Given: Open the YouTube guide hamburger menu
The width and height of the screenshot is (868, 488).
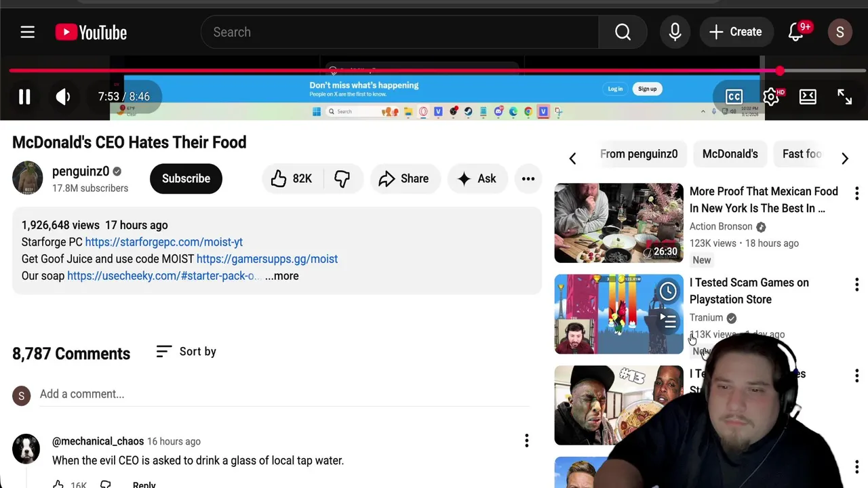Looking at the screenshot, I should click(27, 32).
